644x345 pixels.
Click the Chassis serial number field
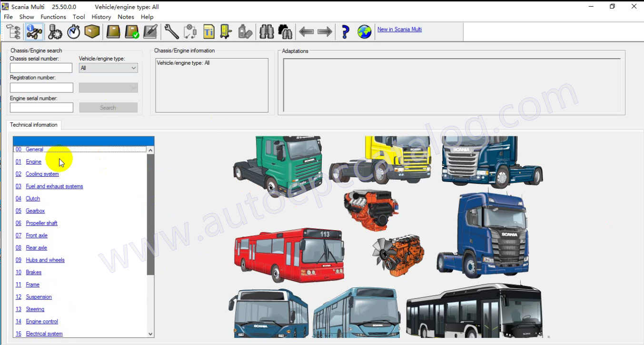[41, 68]
